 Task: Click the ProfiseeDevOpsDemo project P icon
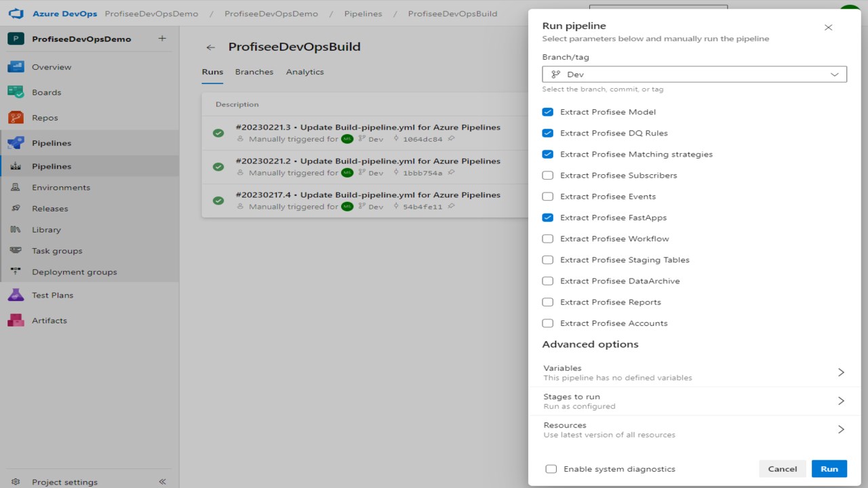pos(16,39)
